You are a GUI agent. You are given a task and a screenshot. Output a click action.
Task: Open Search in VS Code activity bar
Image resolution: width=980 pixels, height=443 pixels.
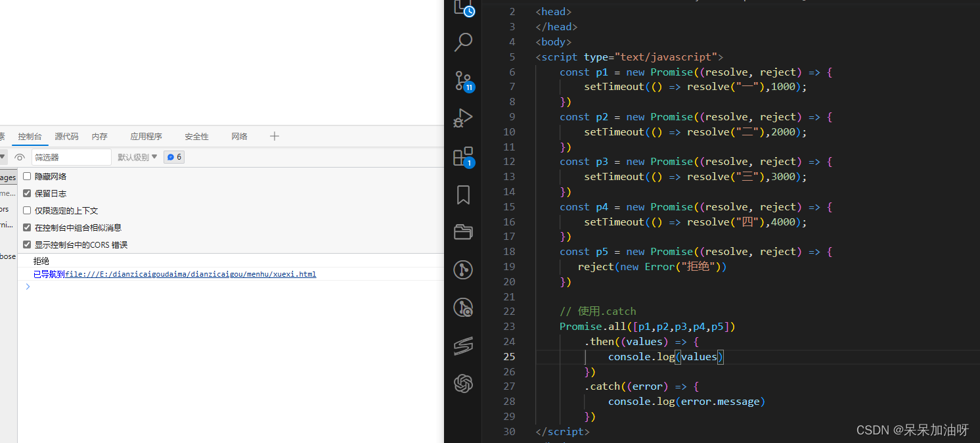[463, 42]
